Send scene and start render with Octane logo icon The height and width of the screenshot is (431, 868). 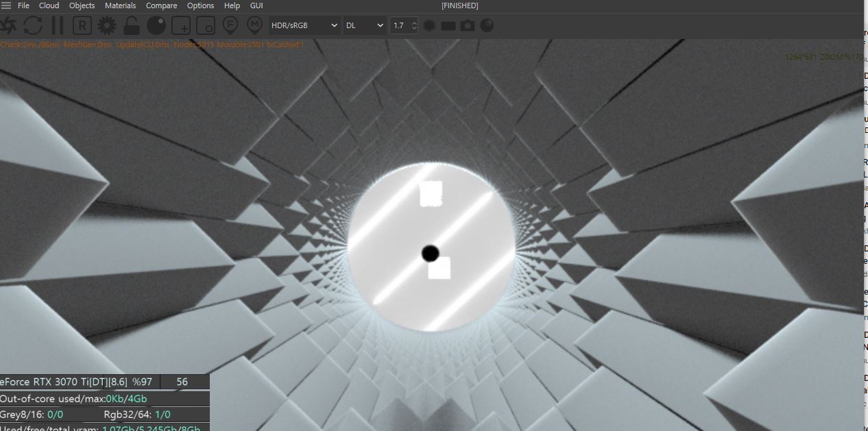(x=8, y=26)
